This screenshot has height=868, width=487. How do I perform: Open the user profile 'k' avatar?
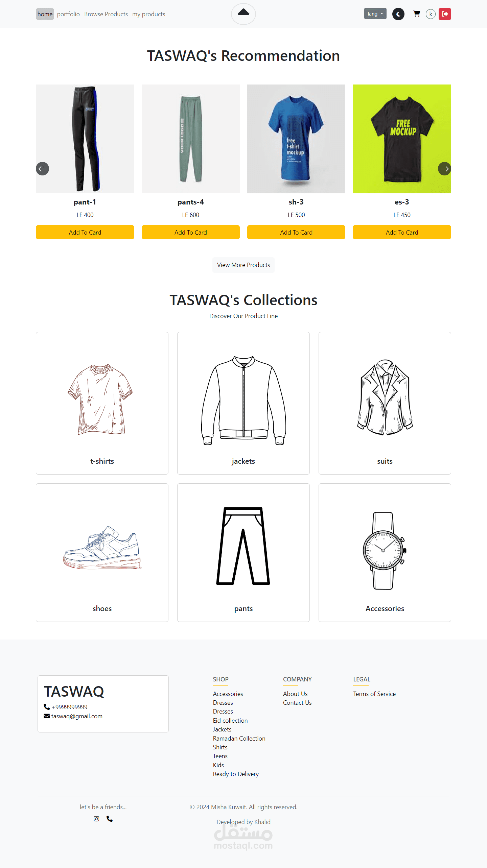pyautogui.click(x=431, y=14)
